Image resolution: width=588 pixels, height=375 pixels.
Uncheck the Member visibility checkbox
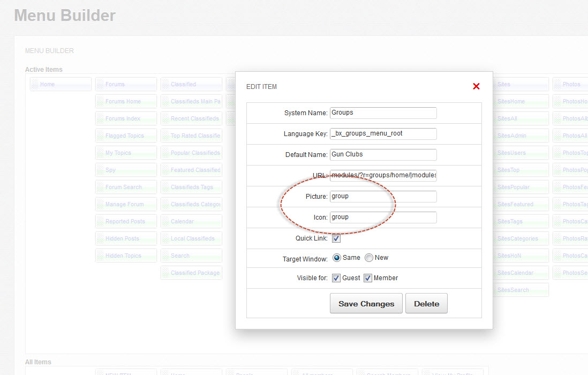point(368,278)
